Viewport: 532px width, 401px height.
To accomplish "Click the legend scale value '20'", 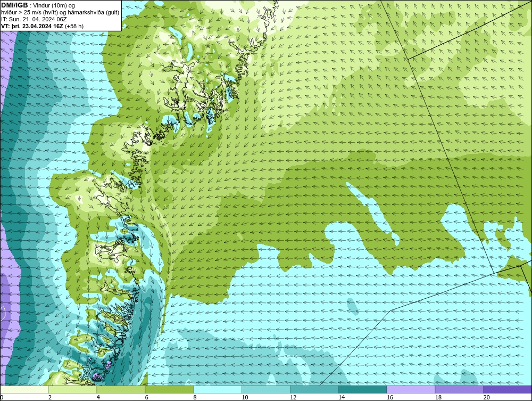I will 487,397.
